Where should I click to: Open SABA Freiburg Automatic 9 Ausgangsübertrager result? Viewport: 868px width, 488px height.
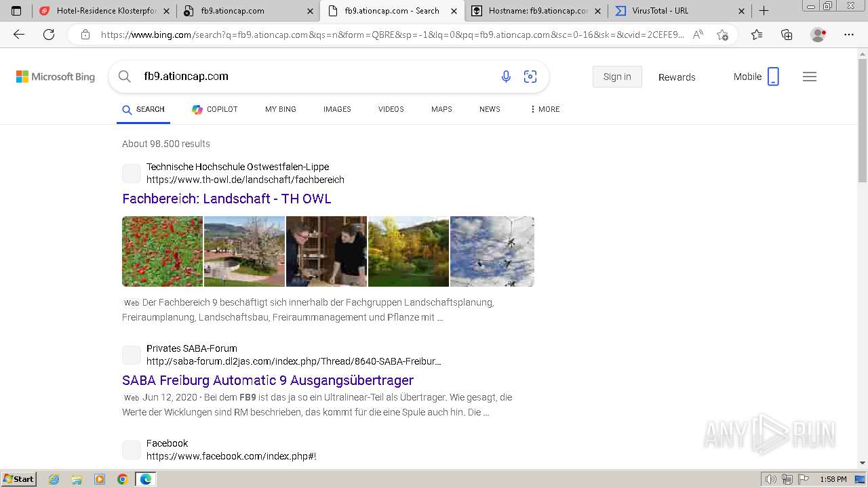[x=268, y=380]
